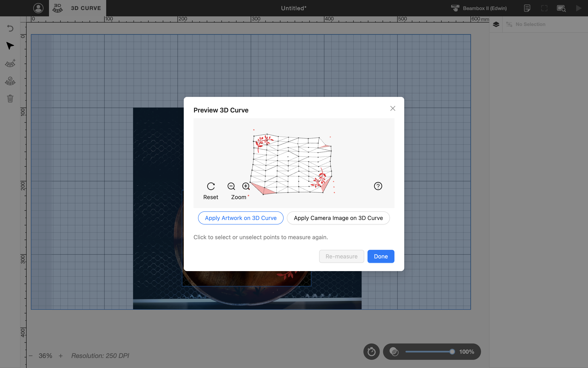Open the path preview icon with magnifier

click(561, 8)
